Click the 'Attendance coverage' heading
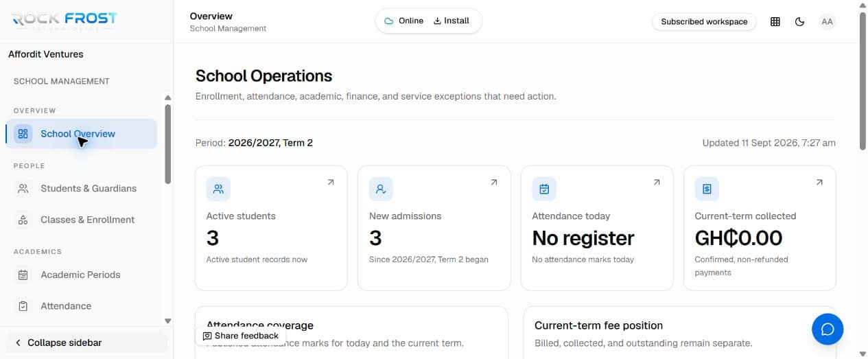868x359 pixels. point(260,325)
